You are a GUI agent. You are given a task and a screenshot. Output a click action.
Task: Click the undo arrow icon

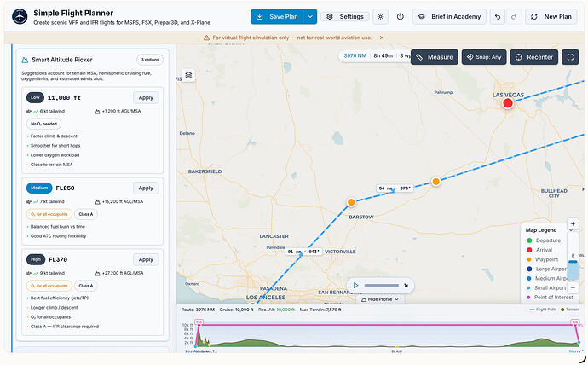pyautogui.click(x=498, y=17)
